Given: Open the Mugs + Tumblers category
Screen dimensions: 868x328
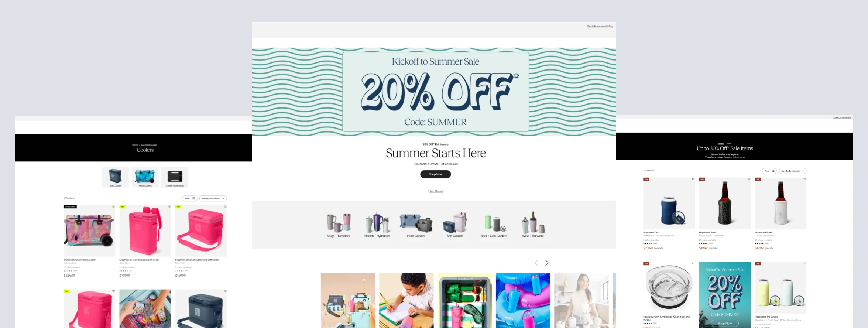Looking at the screenshot, I should (x=338, y=225).
